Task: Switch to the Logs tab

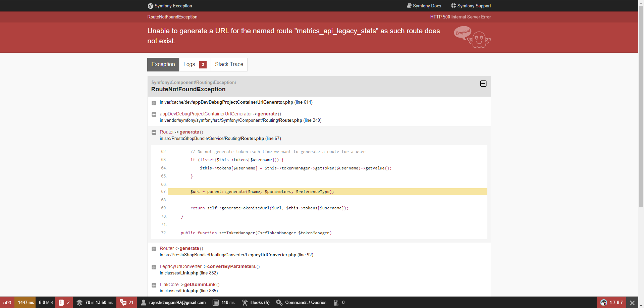Action: pos(195,64)
